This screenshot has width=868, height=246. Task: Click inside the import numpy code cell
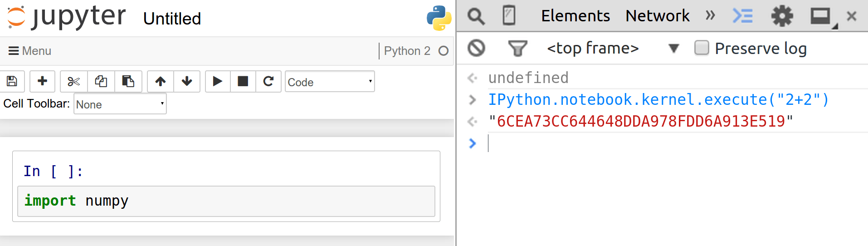(x=226, y=201)
